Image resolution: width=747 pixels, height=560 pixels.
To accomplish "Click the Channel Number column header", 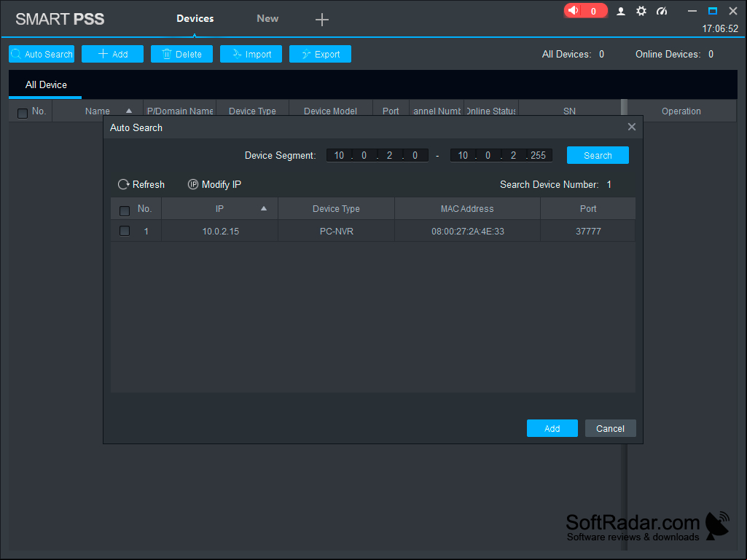I will [437, 111].
